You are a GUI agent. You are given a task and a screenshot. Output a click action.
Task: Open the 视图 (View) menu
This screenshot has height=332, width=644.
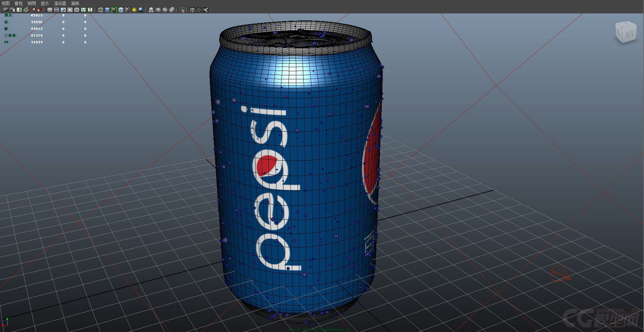(x=6, y=3)
